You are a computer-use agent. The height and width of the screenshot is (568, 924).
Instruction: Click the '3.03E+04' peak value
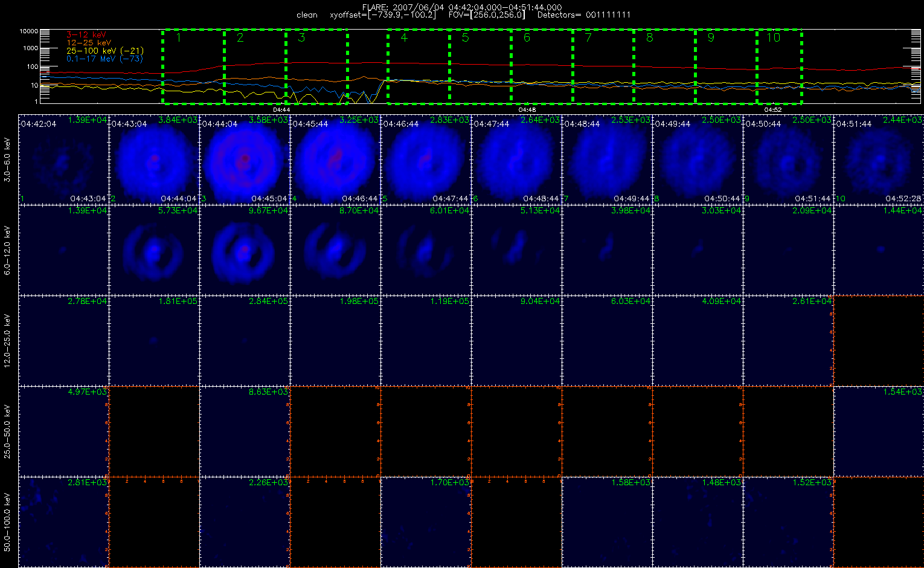[x=722, y=211]
